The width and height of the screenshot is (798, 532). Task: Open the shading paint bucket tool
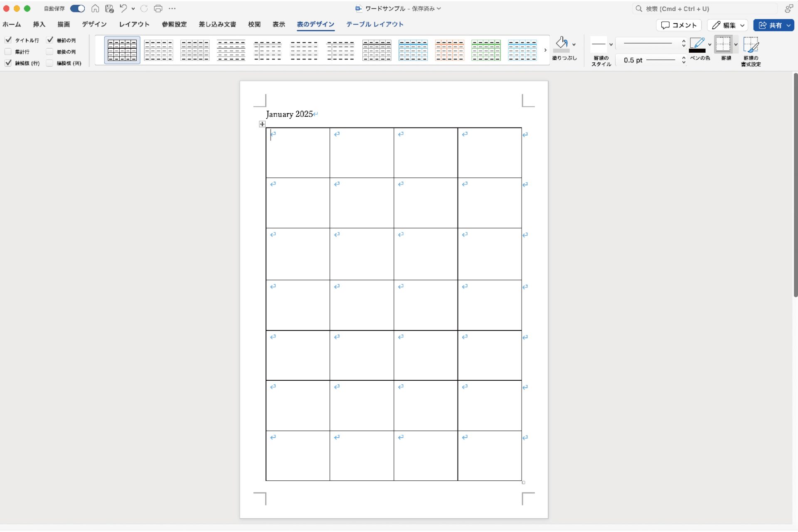(562, 43)
